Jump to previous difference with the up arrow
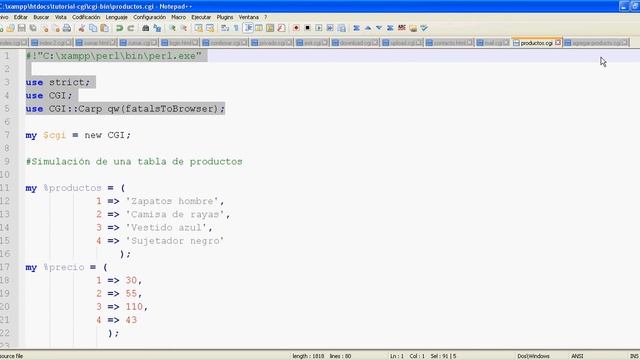The width and height of the screenshot is (640, 360). click(x=368, y=28)
